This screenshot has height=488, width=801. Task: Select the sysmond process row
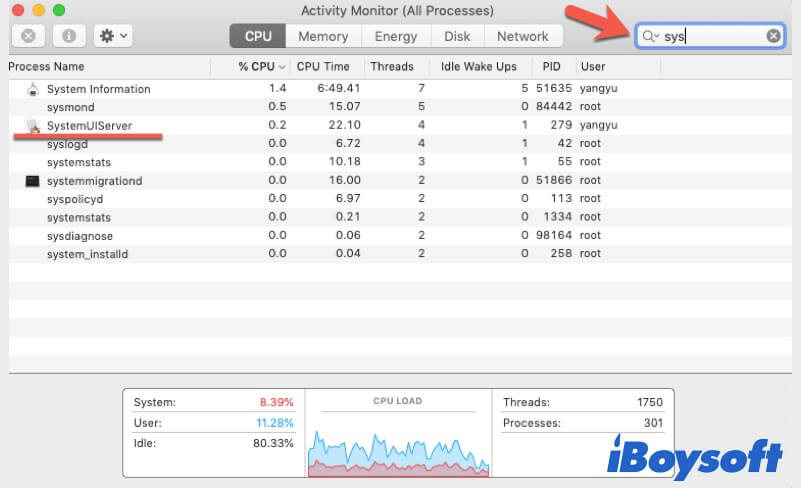pos(300,107)
